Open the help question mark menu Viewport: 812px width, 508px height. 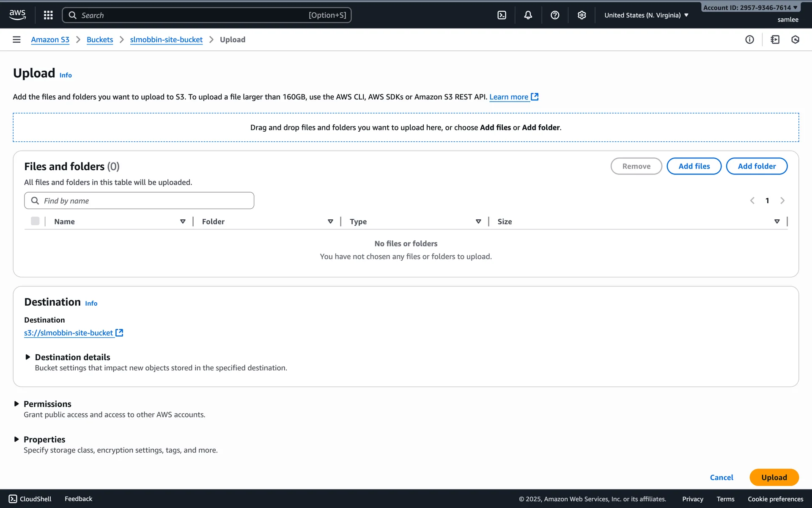555,15
